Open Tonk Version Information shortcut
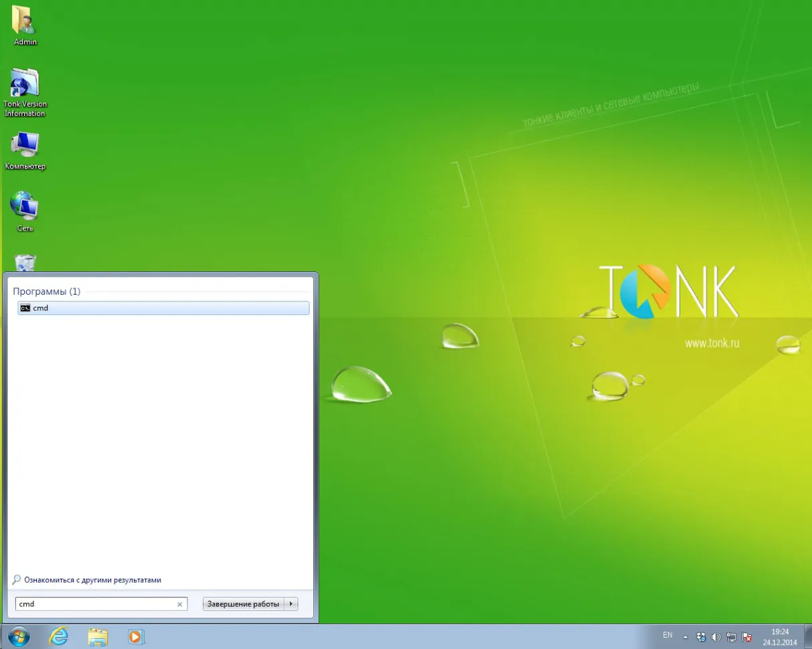The image size is (812, 649). [x=25, y=92]
